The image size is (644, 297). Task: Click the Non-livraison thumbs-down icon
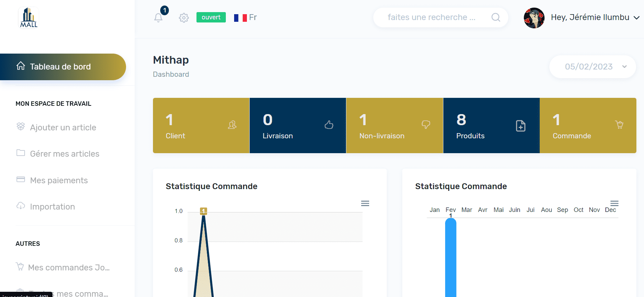point(426,124)
